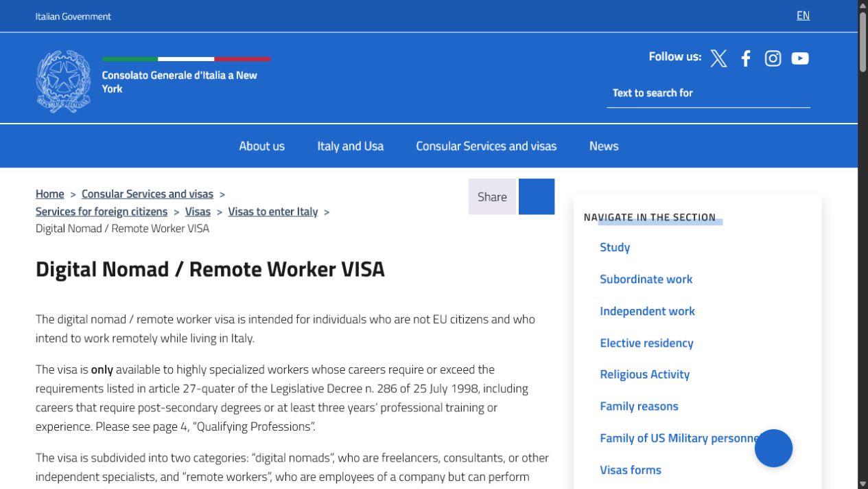The height and width of the screenshot is (489, 868).
Task: Open the Religious Activity link
Action: click(644, 374)
